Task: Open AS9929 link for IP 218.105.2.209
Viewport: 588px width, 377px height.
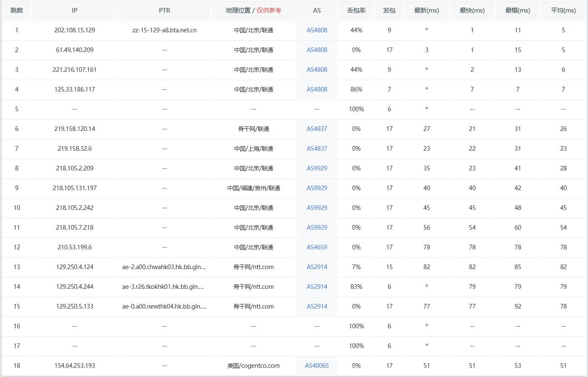Action: (x=317, y=168)
